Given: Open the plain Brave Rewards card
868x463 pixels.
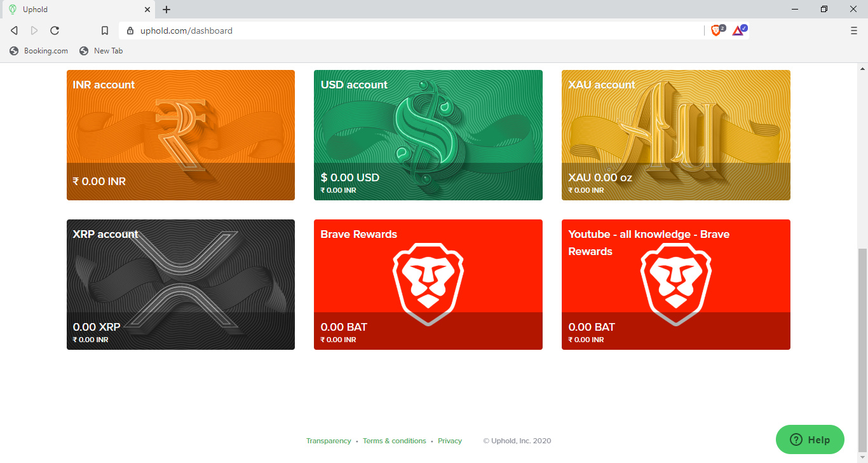Looking at the screenshot, I should click(x=428, y=284).
